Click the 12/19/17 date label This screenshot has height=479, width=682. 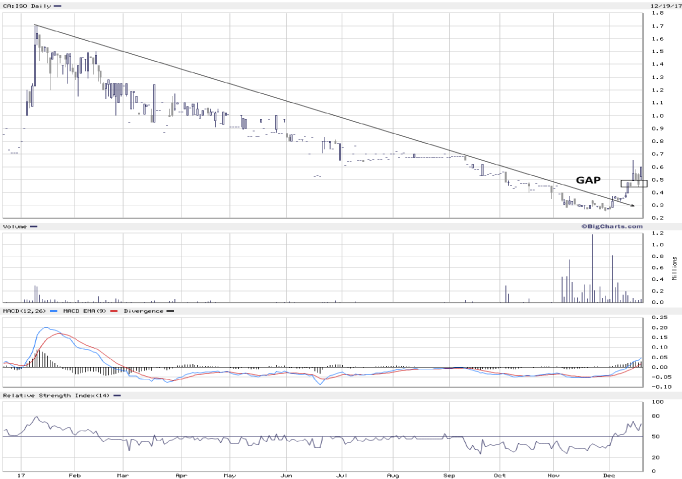click(x=663, y=5)
